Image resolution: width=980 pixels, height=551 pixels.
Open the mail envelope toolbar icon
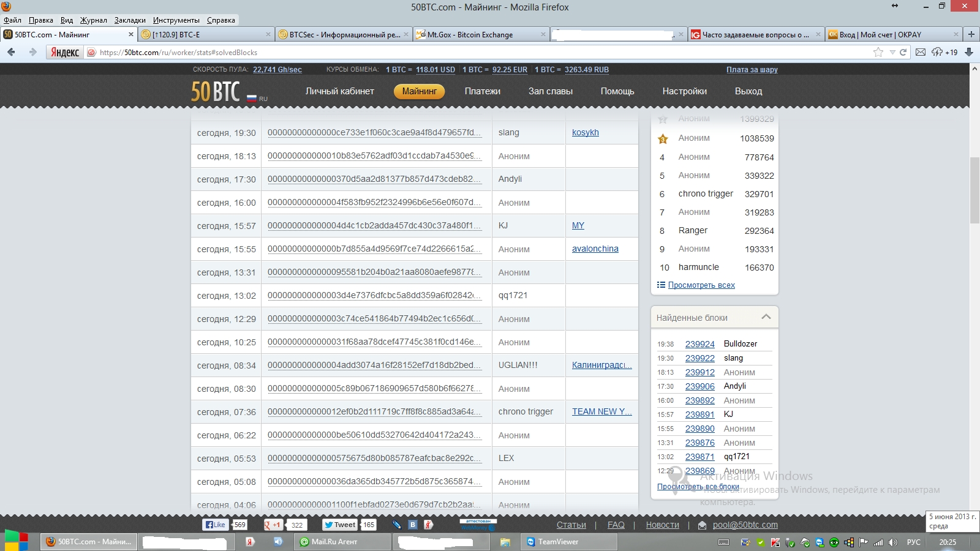pyautogui.click(x=921, y=52)
